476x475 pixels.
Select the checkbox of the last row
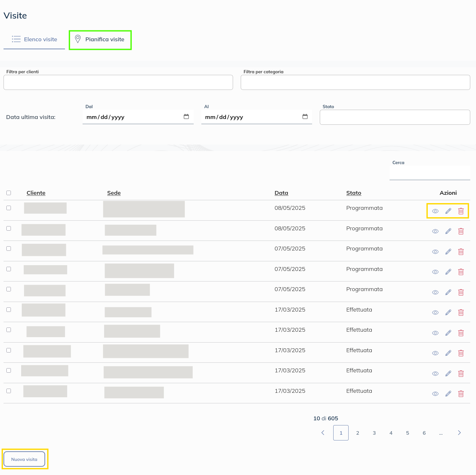[x=9, y=391]
